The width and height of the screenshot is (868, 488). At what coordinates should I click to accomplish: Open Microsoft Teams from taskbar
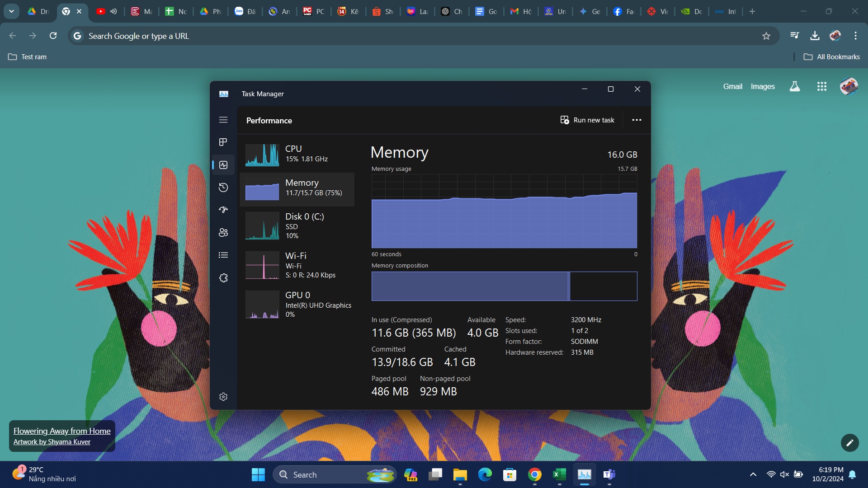(609, 474)
